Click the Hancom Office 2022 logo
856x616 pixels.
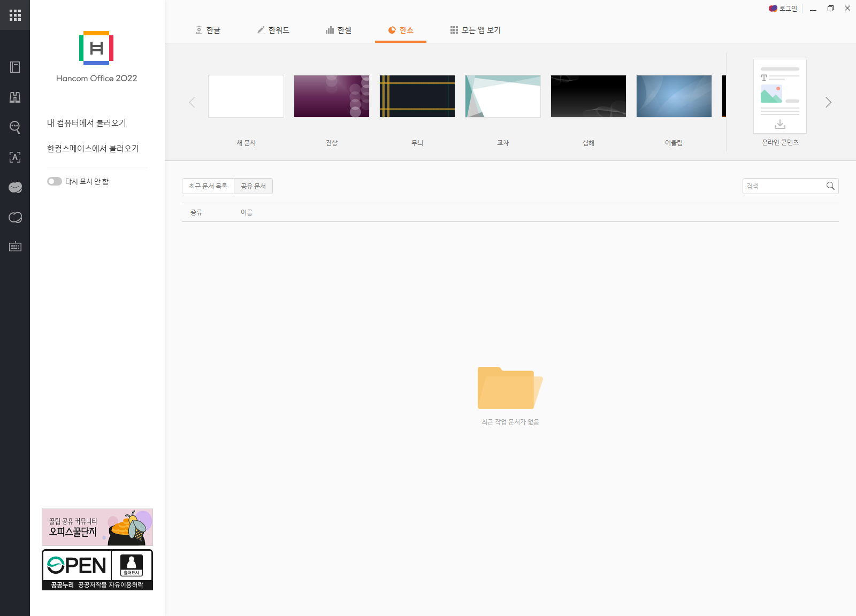tap(96, 48)
